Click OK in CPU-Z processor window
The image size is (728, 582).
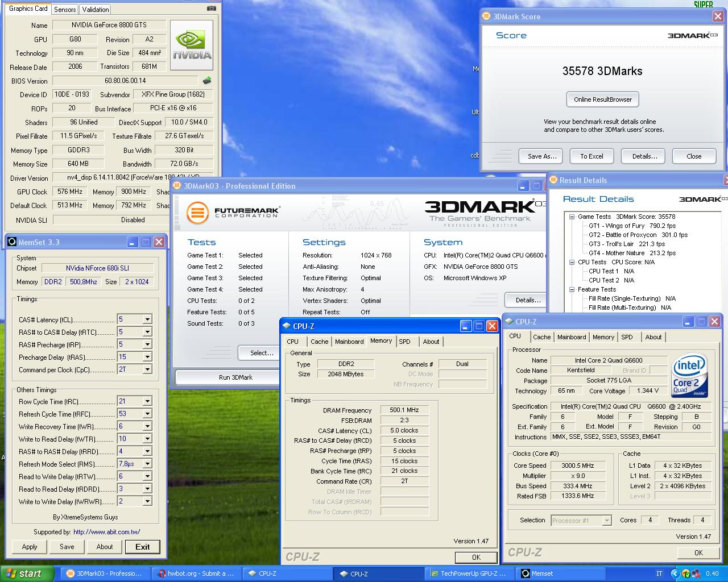tap(698, 552)
